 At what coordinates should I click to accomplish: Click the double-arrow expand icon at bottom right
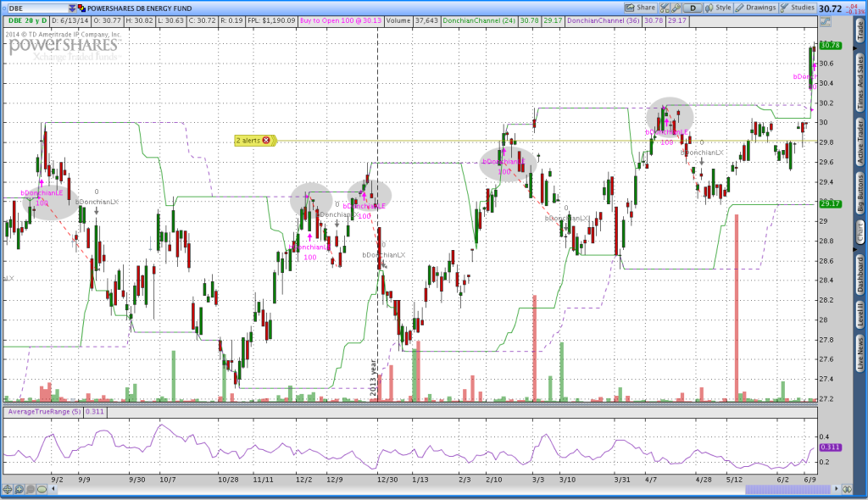847,489
